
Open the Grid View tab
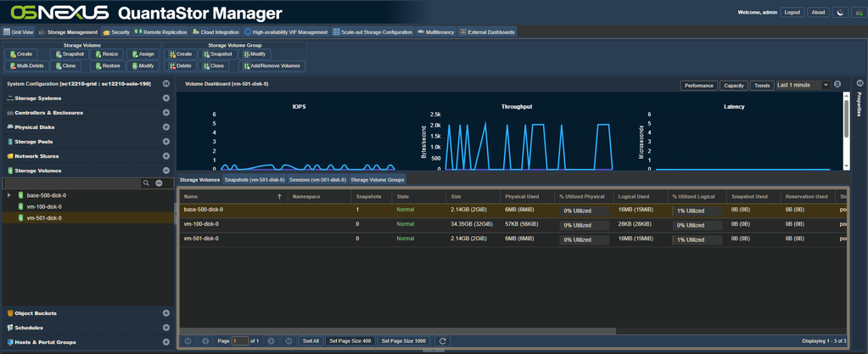19,32
